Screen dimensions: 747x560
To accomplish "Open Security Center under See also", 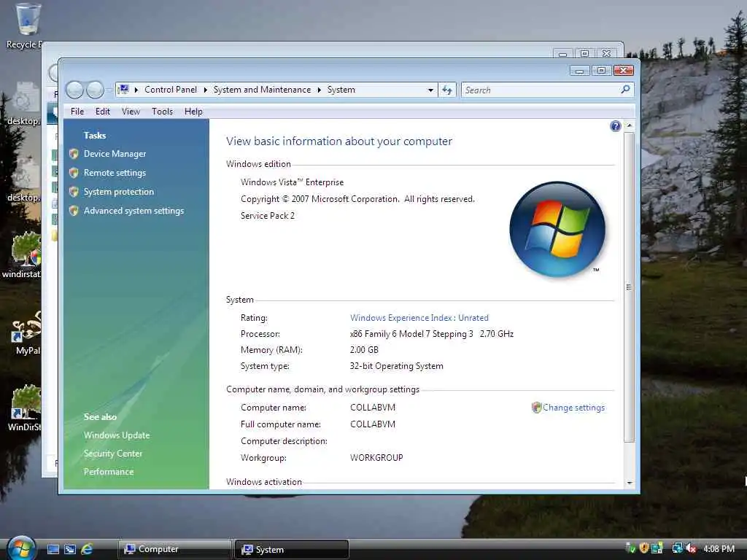I will [113, 454].
